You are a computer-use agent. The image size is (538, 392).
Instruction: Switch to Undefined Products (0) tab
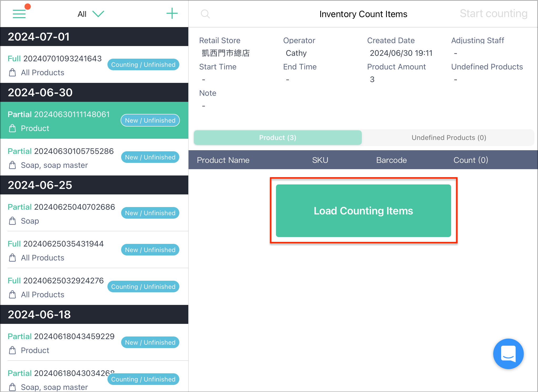[x=449, y=138]
